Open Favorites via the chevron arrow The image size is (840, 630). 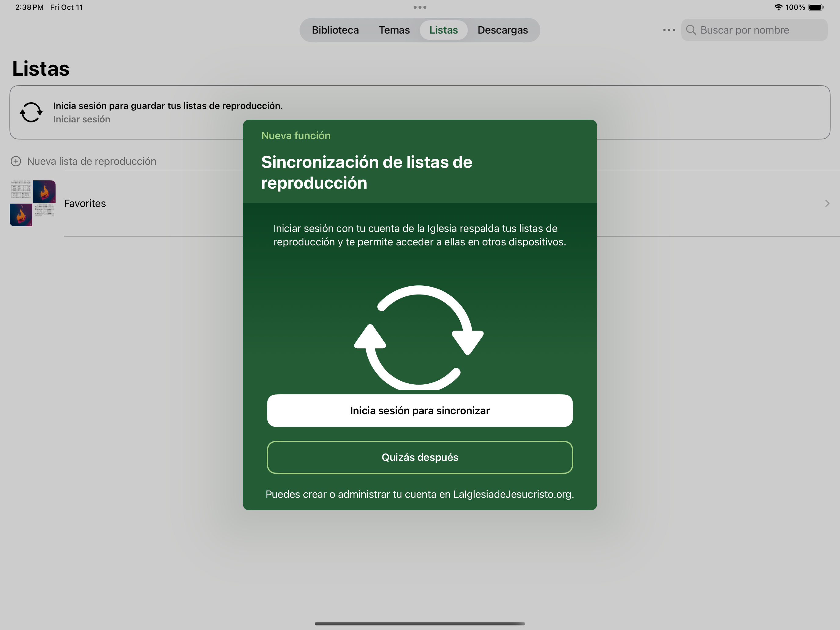(x=827, y=204)
